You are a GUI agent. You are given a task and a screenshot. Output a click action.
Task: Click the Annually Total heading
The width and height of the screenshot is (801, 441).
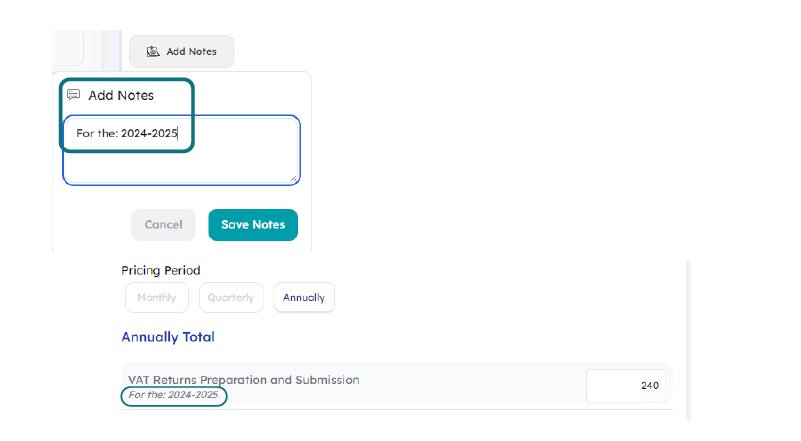pos(168,337)
